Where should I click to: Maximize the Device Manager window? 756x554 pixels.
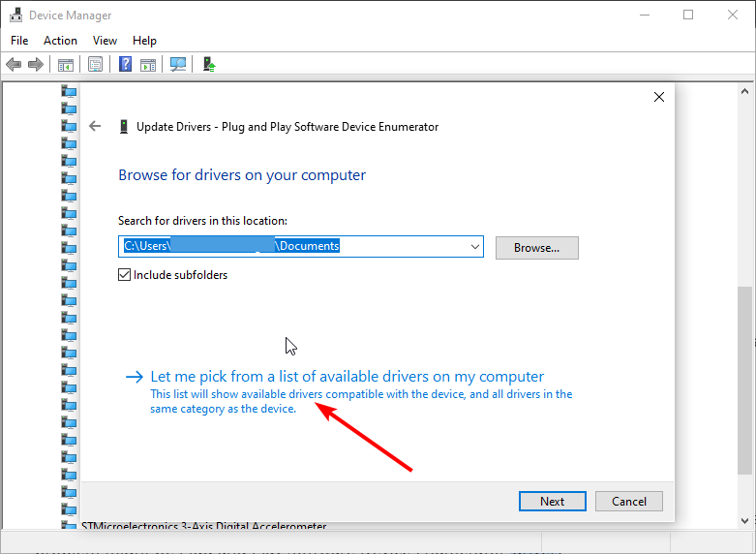click(x=688, y=15)
